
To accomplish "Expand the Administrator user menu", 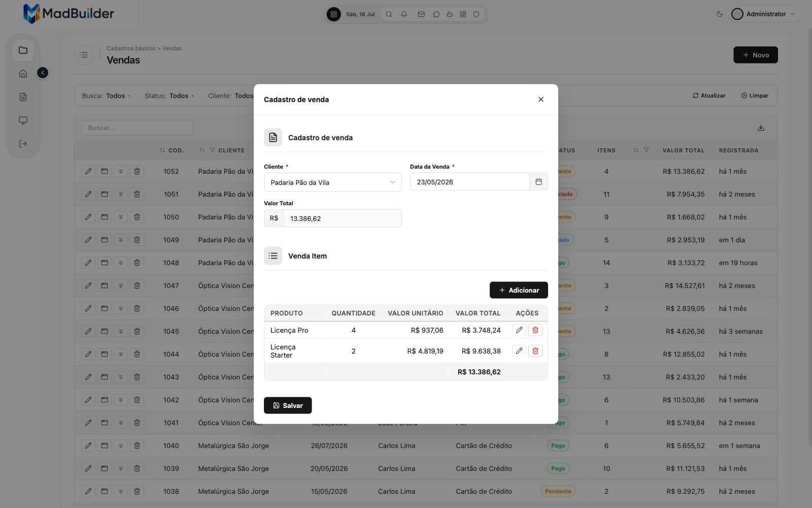I will [x=765, y=14].
